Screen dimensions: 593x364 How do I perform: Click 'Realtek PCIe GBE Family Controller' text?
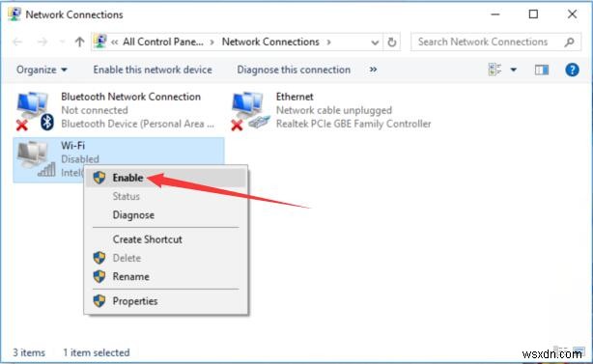[353, 124]
